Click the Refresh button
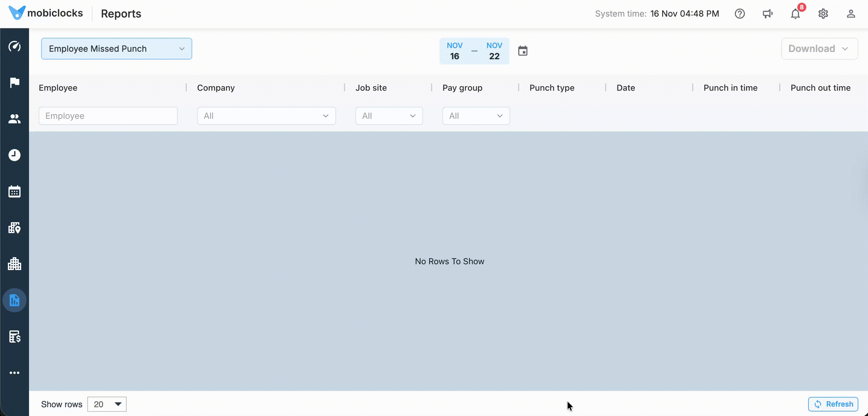Image resolution: width=868 pixels, height=416 pixels. click(833, 404)
